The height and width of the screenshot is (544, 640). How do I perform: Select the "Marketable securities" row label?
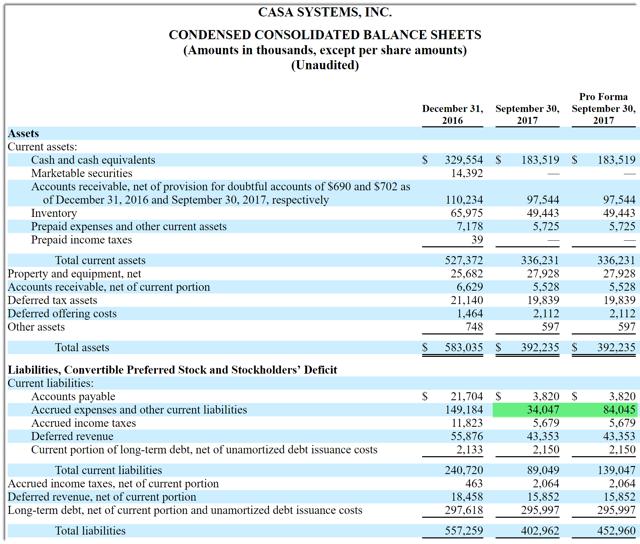click(x=82, y=173)
